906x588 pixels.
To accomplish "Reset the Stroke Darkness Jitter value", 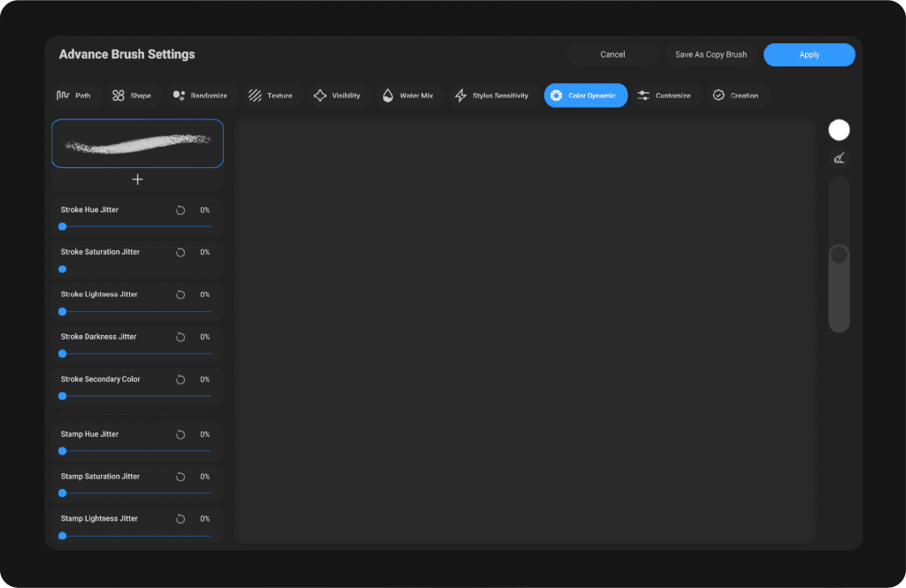I will pyautogui.click(x=180, y=338).
